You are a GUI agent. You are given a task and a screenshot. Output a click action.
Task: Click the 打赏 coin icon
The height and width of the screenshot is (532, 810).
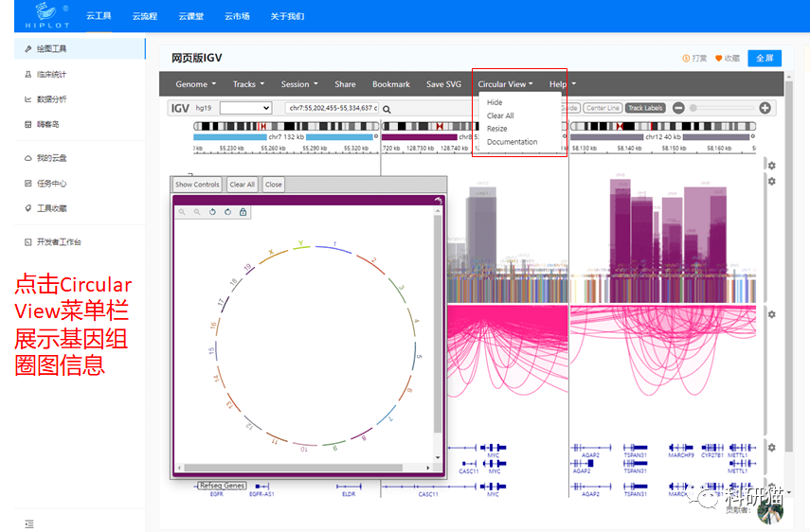tap(685, 59)
